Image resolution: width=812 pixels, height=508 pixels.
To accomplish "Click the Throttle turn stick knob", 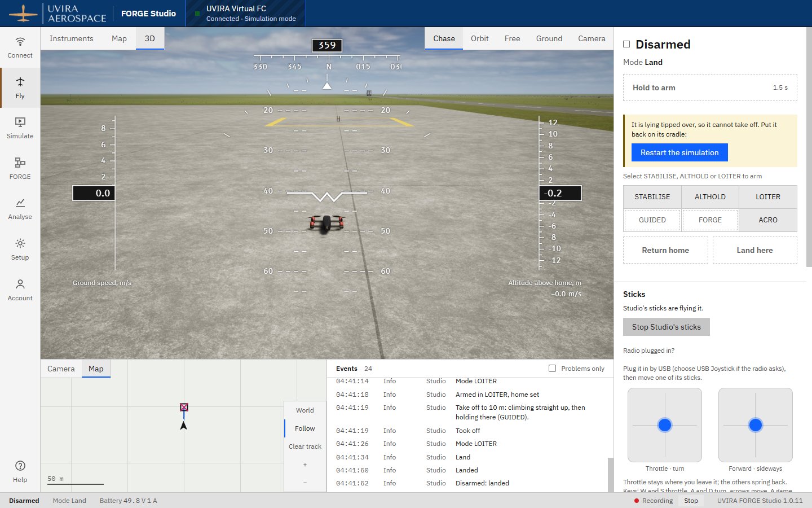I will 665,425.
